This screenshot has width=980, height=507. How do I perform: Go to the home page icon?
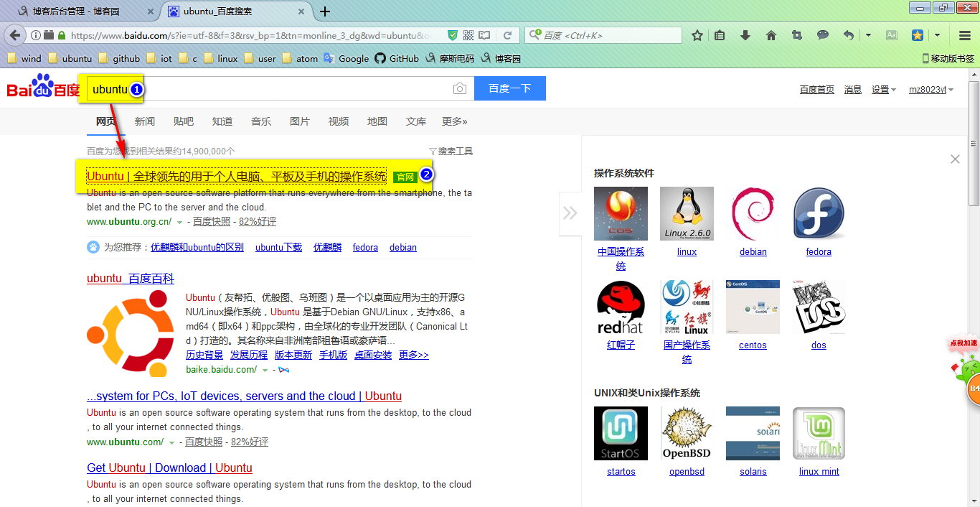tap(771, 35)
